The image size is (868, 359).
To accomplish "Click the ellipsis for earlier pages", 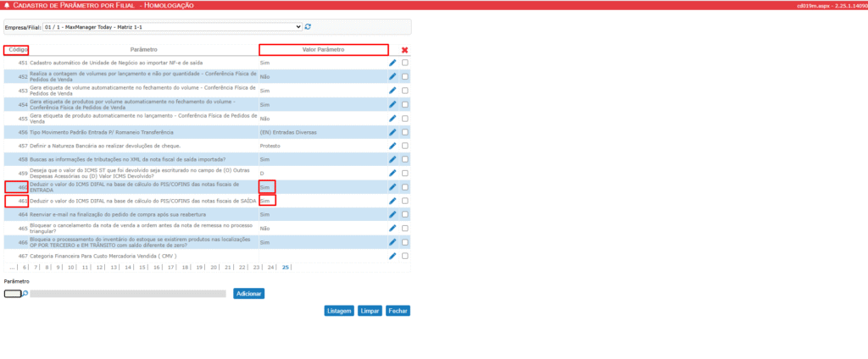I will 11,268.
